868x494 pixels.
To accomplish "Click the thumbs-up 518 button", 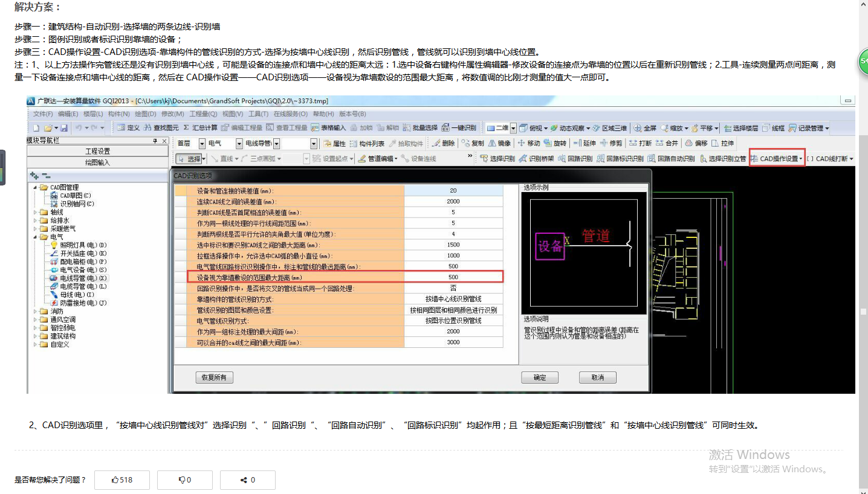I will pyautogui.click(x=122, y=480).
